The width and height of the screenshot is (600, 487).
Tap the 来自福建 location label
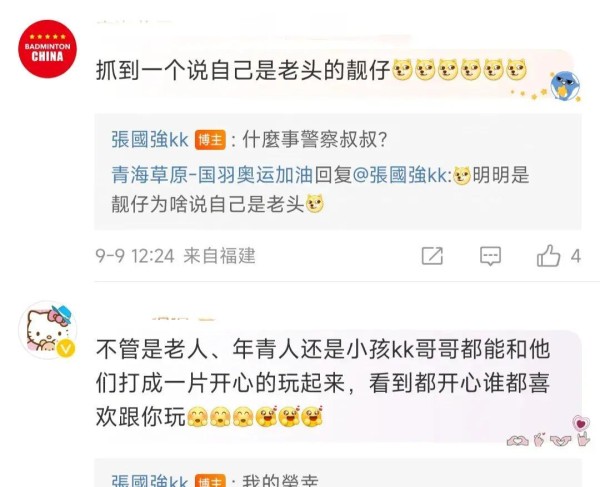pyautogui.click(x=219, y=256)
